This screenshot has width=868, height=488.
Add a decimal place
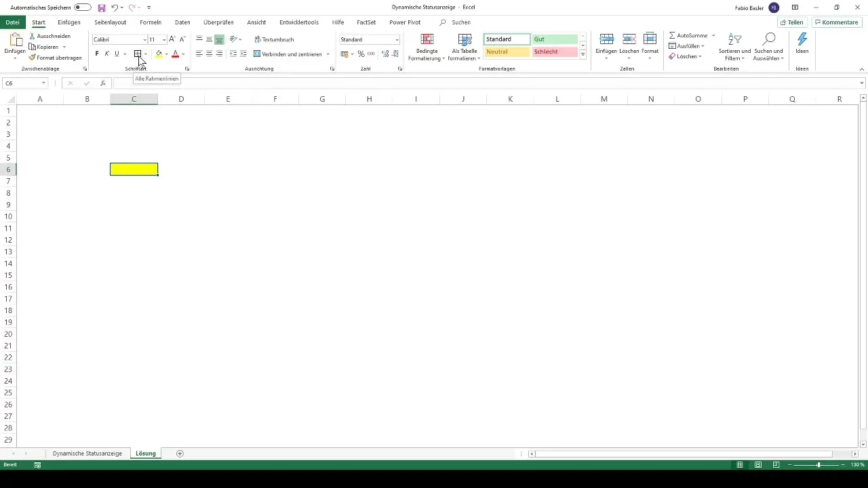[385, 54]
